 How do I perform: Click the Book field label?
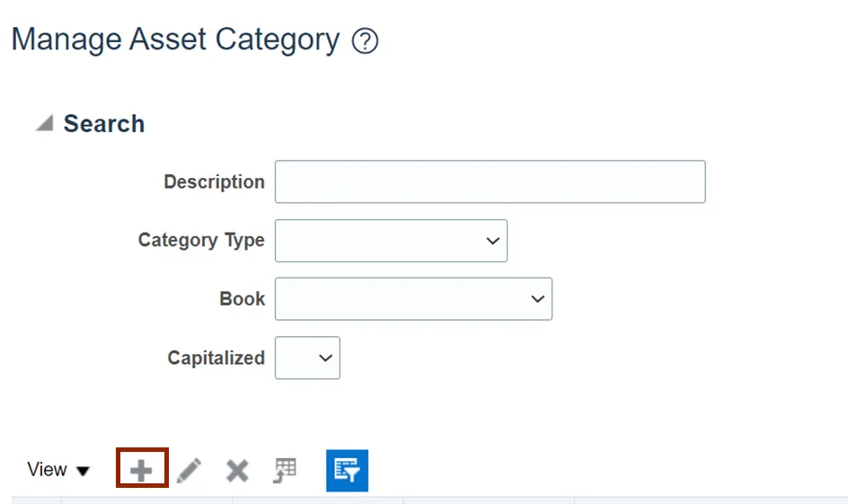243,298
